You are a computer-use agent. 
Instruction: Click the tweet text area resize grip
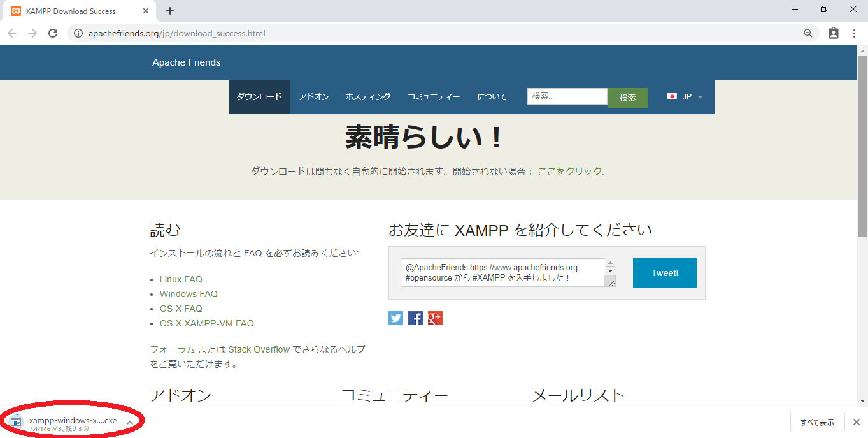coord(610,282)
